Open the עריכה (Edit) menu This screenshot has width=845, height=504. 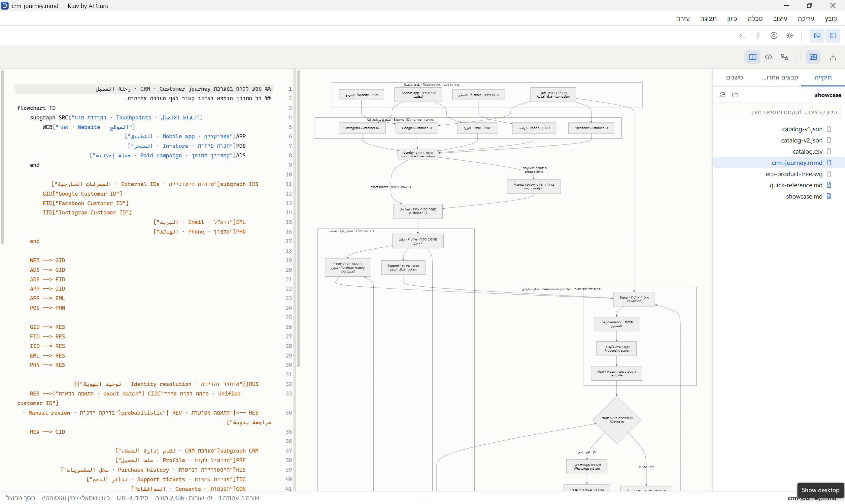[x=806, y=19]
